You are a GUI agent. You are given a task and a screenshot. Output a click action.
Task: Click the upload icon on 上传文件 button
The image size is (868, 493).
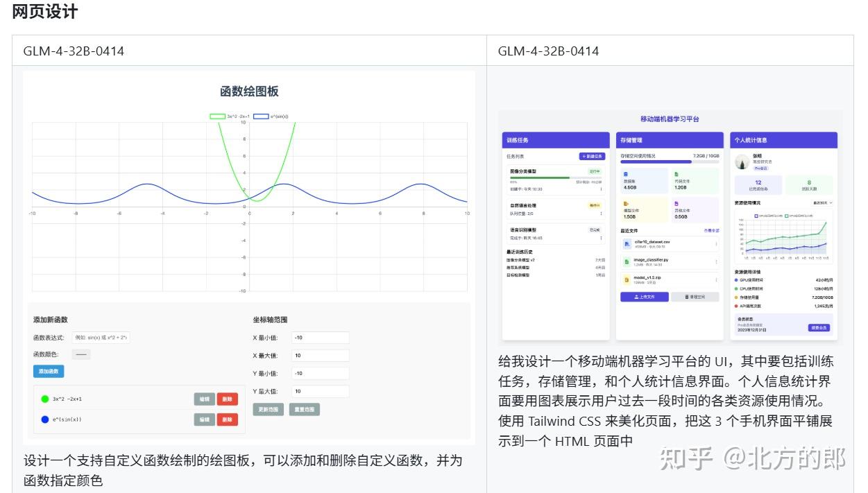pyautogui.click(x=637, y=296)
